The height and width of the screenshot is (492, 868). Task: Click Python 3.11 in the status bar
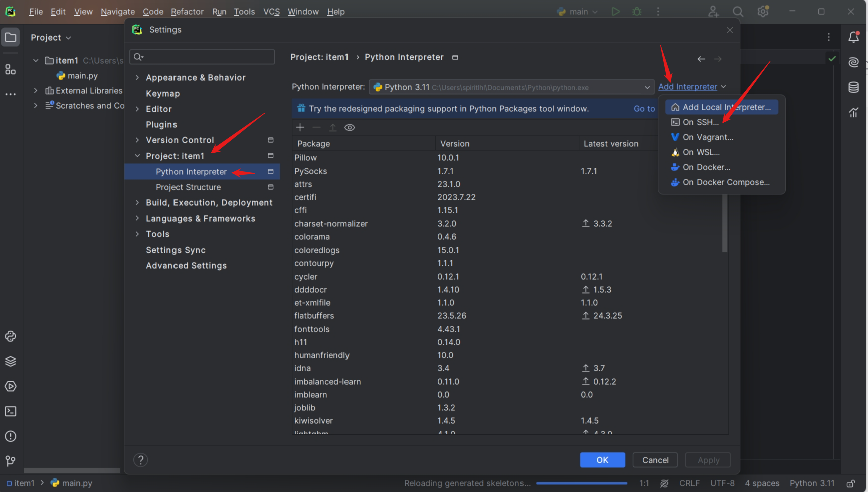[812, 483]
